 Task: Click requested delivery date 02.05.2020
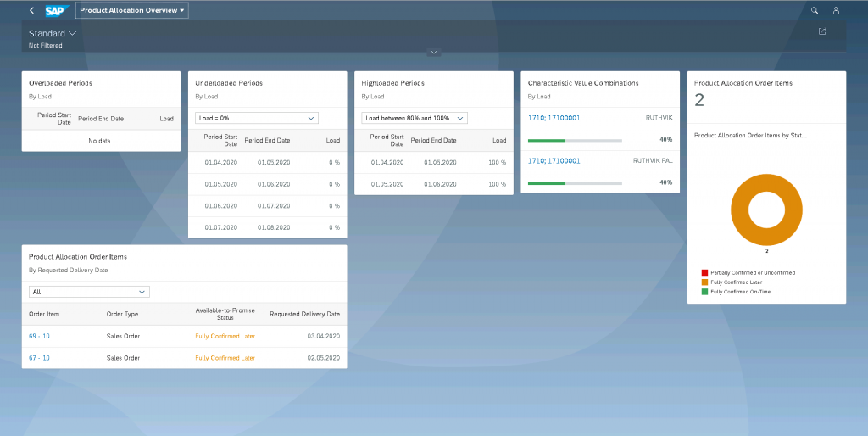pos(323,358)
